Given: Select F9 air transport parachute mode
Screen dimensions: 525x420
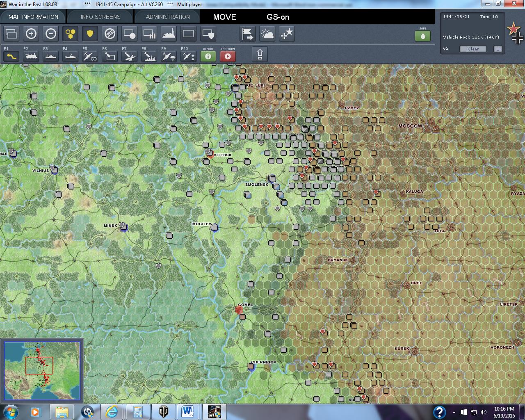Looking at the screenshot, I should pyautogui.click(x=169, y=56).
